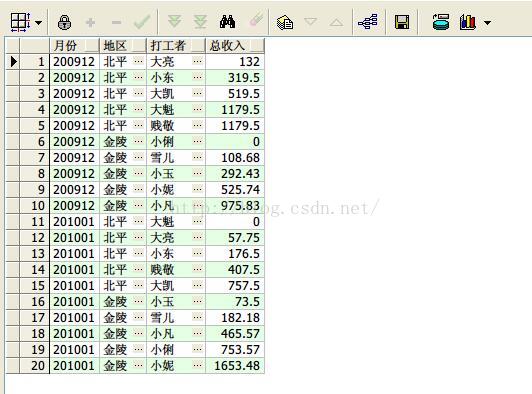Click the tree connector icon
This screenshot has width=532, height=394.
[368, 22]
